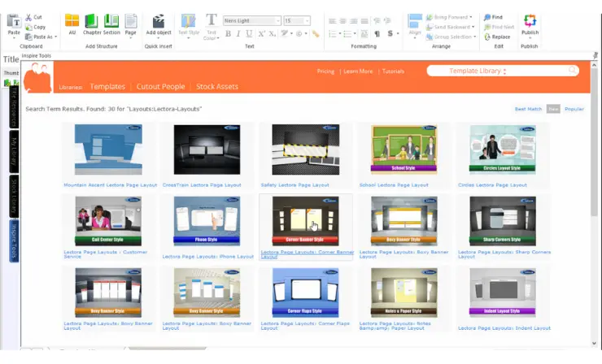Select the School Style layout thumbnail

pos(404,148)
